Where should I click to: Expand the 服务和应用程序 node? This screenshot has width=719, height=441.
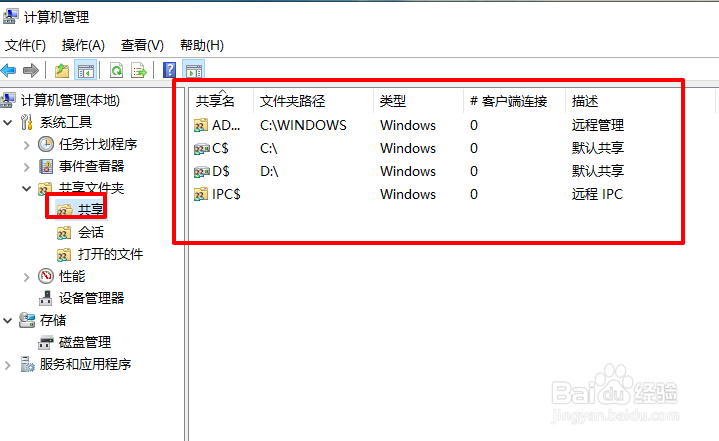tap(7, 365)
